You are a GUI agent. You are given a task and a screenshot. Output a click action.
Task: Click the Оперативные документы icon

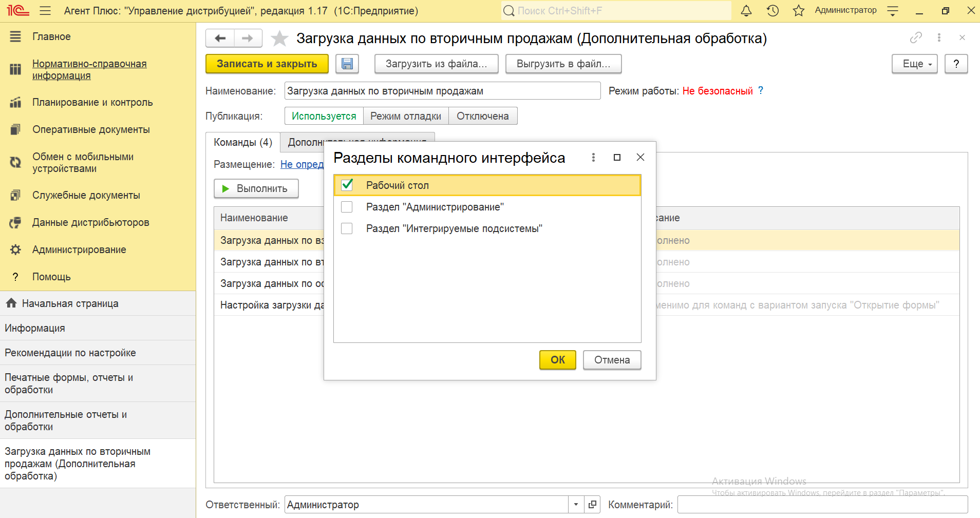(x=15, y=129)
